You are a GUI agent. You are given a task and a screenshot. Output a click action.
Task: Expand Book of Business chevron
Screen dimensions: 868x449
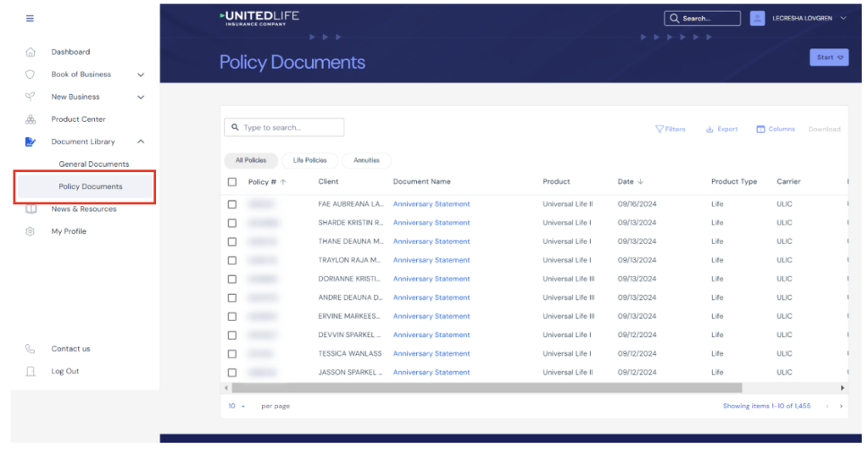pyautogui.click(x=141, y=75)
